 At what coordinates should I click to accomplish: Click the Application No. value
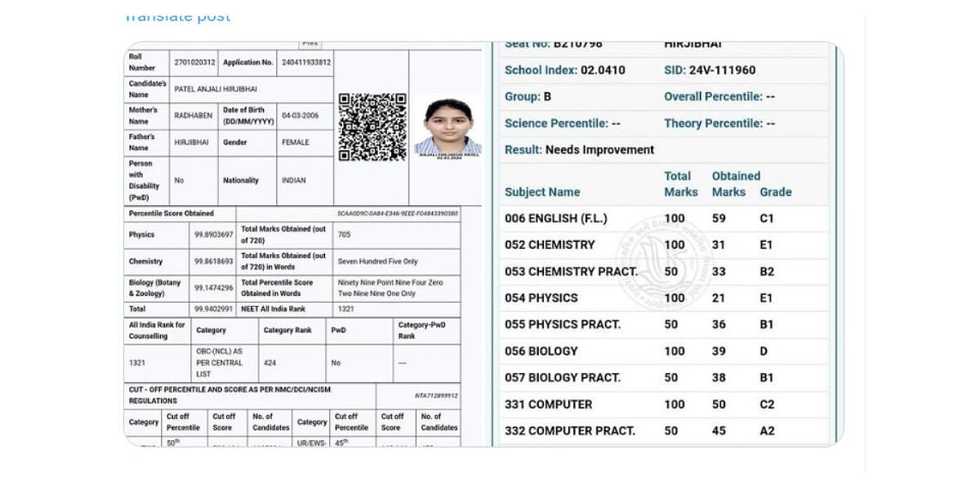(x=306, y=62)
